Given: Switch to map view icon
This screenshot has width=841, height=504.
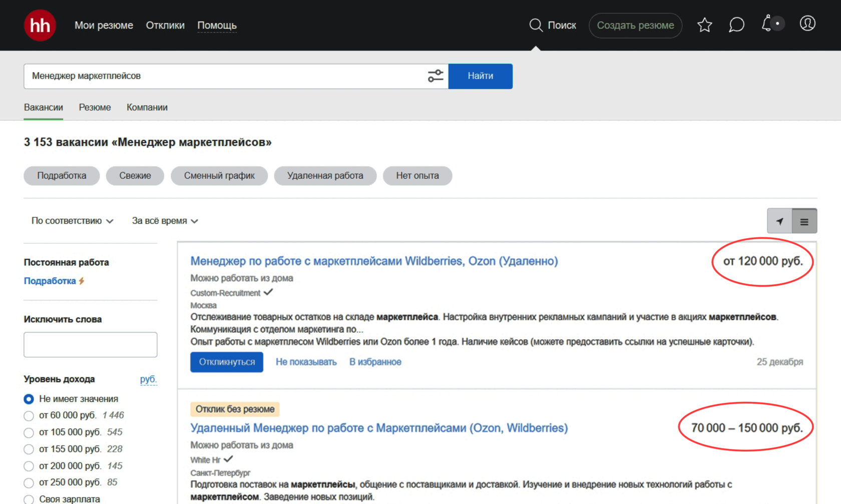Looking at the screenshot, I should pyautogui.click(x=779, y=221).
